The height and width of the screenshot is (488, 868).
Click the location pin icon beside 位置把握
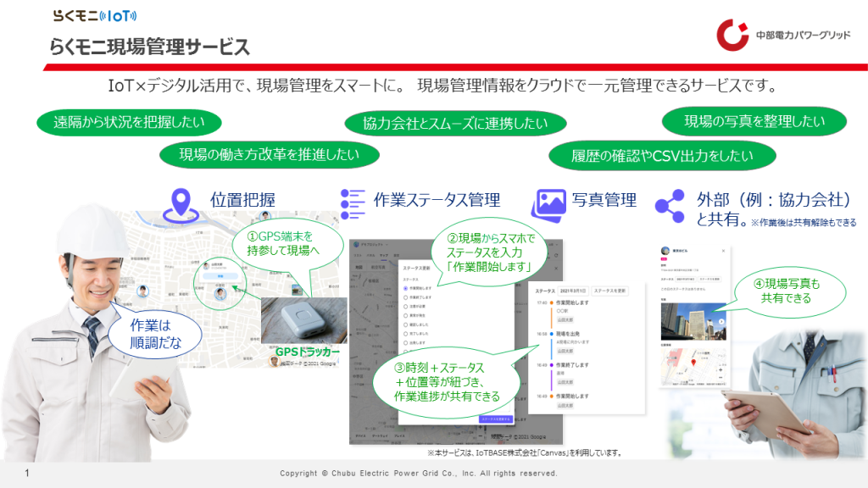(x=181, y=205)
